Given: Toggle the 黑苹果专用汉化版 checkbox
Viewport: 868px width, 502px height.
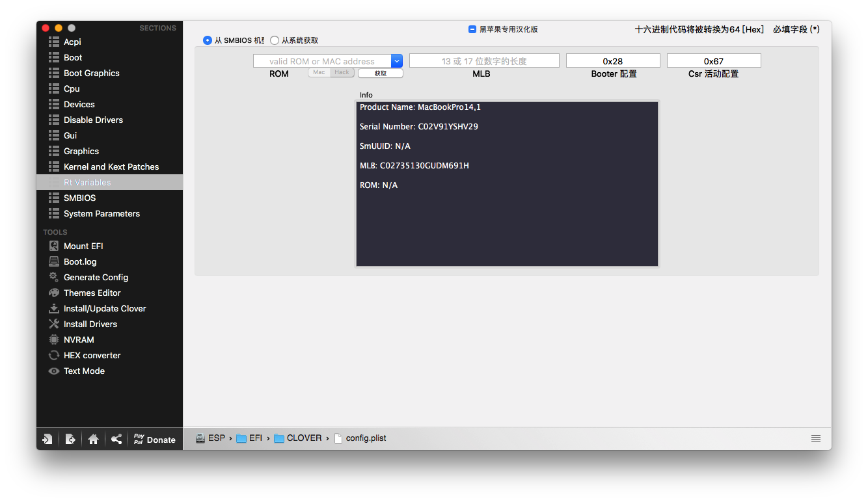Looking at the screenshot, I should tap(472, 29).
